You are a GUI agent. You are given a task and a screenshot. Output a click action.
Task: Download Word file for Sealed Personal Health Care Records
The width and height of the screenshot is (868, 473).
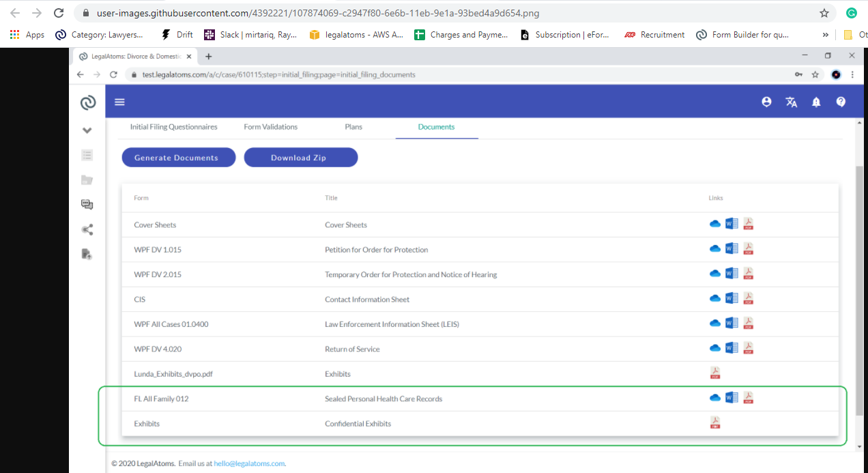(732, 397)
